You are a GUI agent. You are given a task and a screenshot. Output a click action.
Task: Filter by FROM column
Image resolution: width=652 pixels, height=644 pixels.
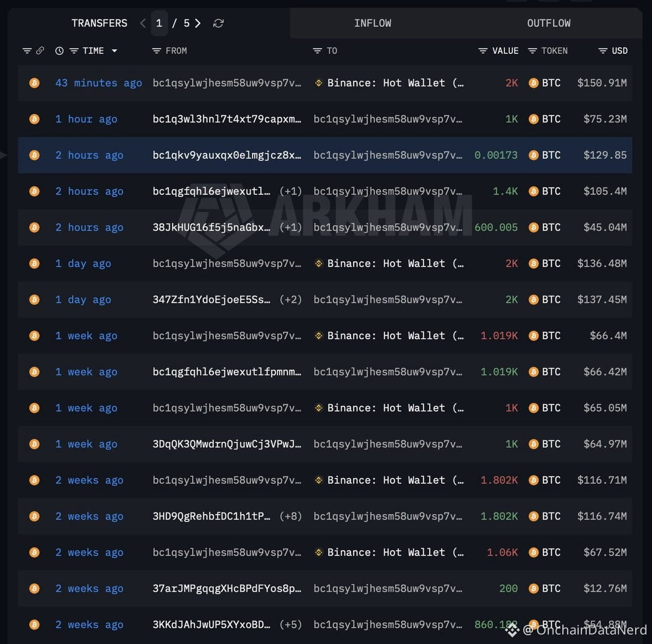(x=156, y=50)
